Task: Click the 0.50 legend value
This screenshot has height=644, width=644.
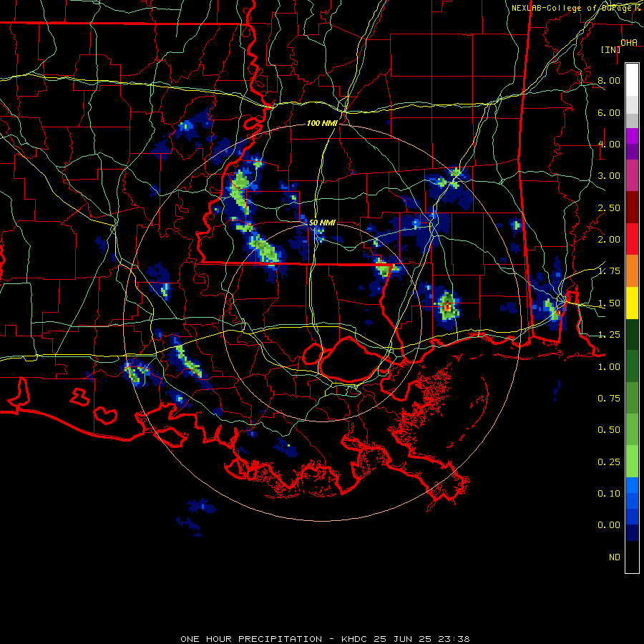Action: [x=609, y=430]
